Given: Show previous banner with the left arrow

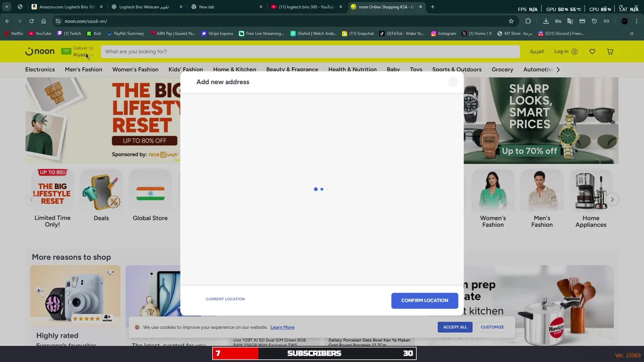Looking at the screenshot, I should click(43, 120).
